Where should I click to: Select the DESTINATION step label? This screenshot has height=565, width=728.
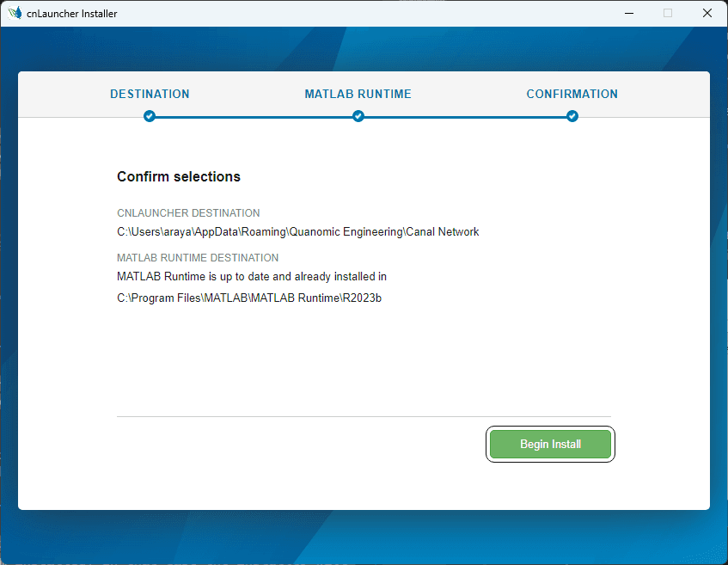coord(150,94)
